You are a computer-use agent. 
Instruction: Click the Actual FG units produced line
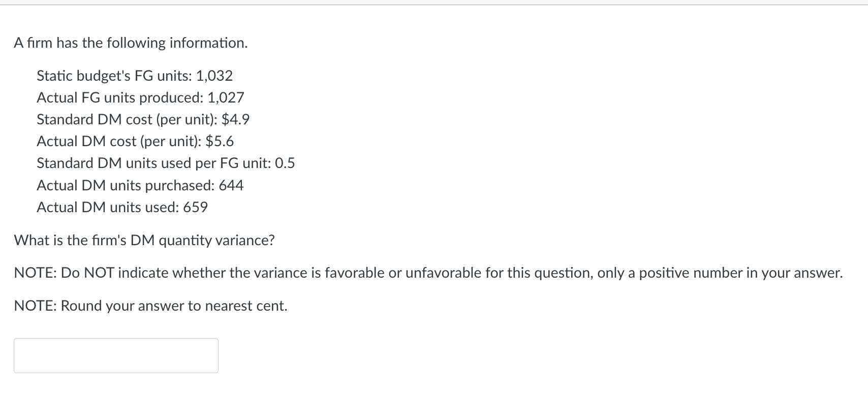141,97
